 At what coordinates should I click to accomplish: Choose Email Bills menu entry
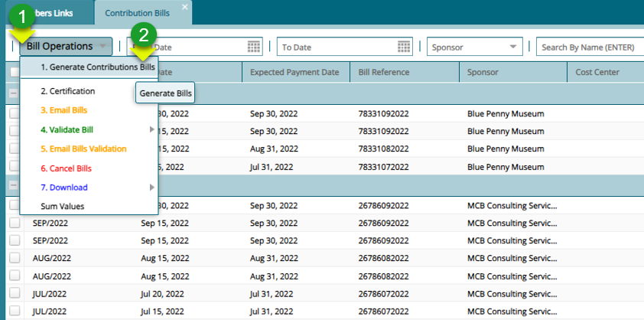[x=89, y=110]
